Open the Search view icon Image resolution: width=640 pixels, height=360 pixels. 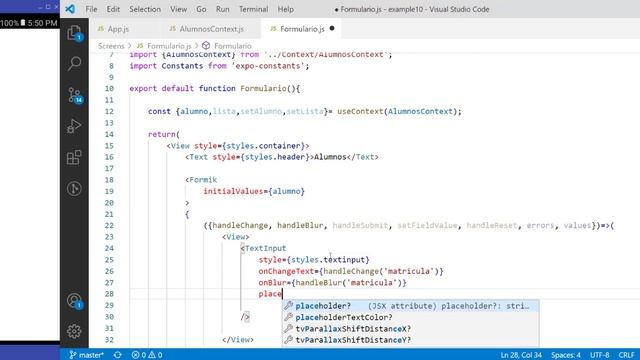(74, 64)
